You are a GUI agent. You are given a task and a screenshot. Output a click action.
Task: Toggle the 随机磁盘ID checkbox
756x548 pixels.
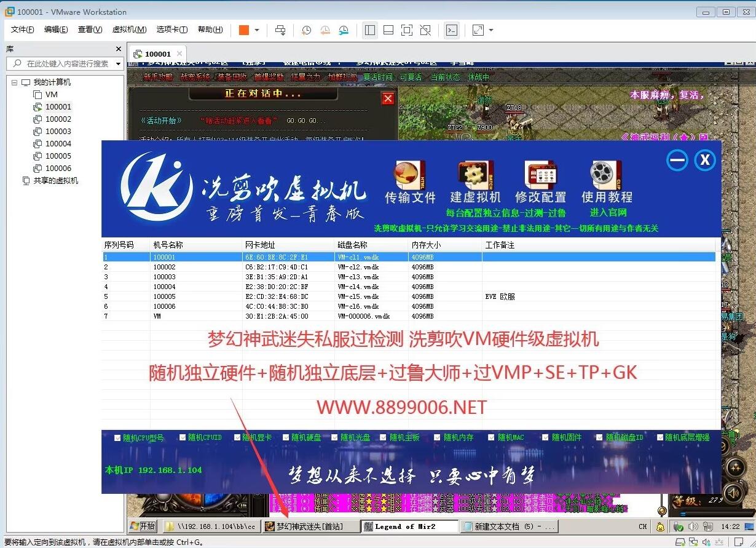[x=600, y=437]
